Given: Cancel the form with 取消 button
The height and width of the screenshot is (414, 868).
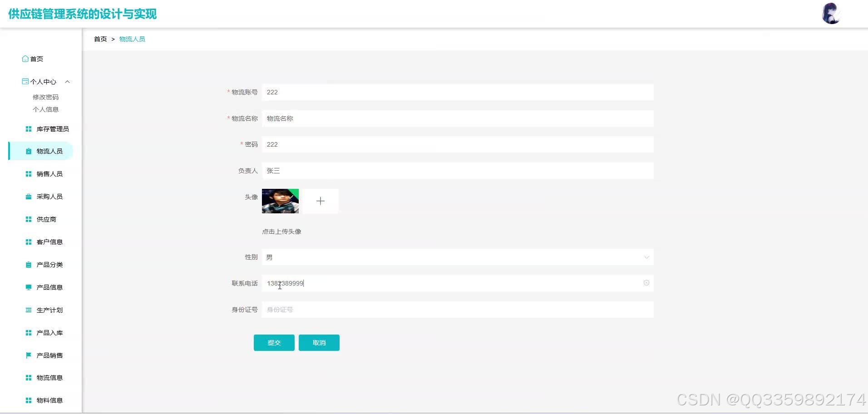Looking at the screenshot, I should 319,343.
